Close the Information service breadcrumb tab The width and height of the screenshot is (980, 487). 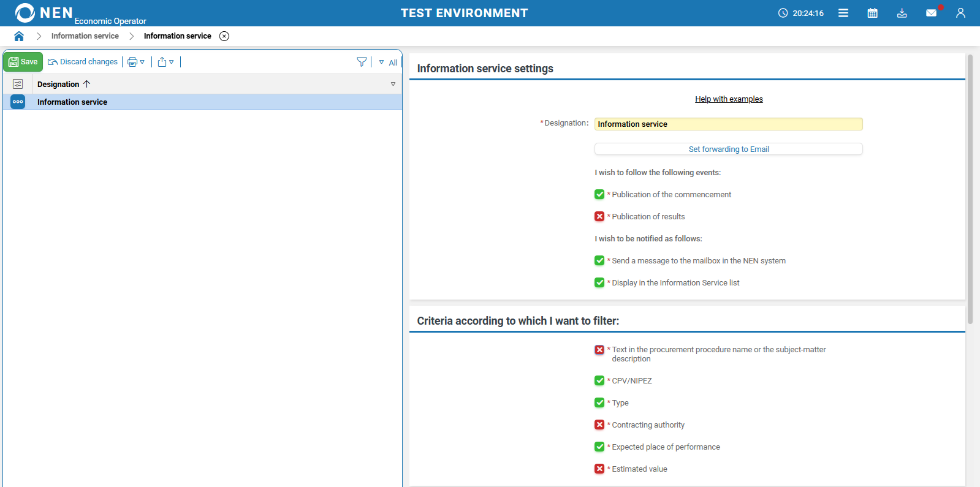[x=224, y=36]
